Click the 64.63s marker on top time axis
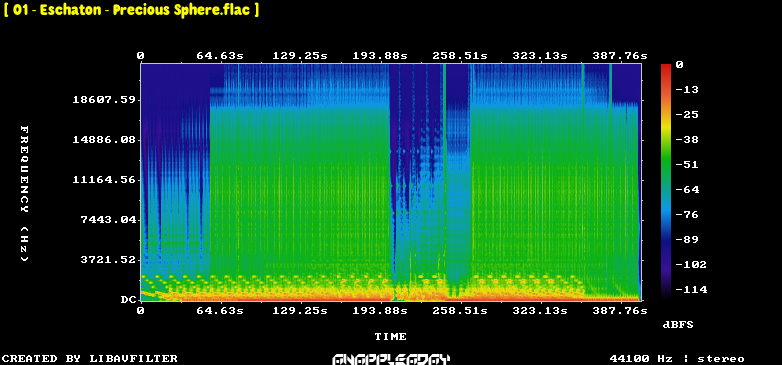 coord(220,56)
